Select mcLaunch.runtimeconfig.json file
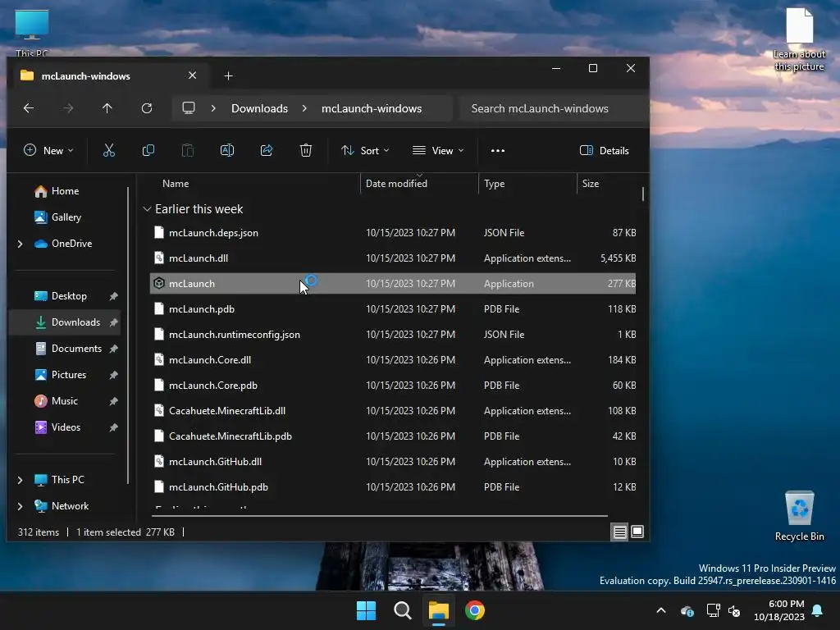 pyautogui.click(x=393, y=335)
